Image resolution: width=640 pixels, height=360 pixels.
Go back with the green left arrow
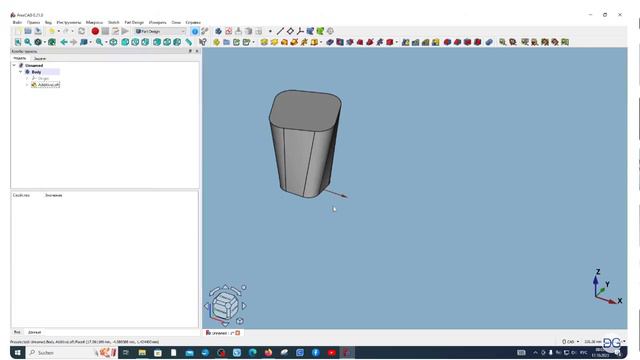click(x=64, y=42)
